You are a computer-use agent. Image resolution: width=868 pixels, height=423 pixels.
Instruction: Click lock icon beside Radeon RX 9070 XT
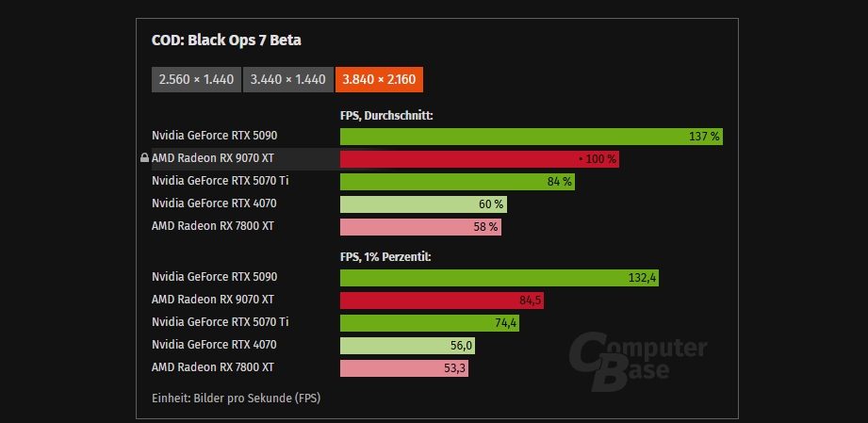click(x=144, y=158)
